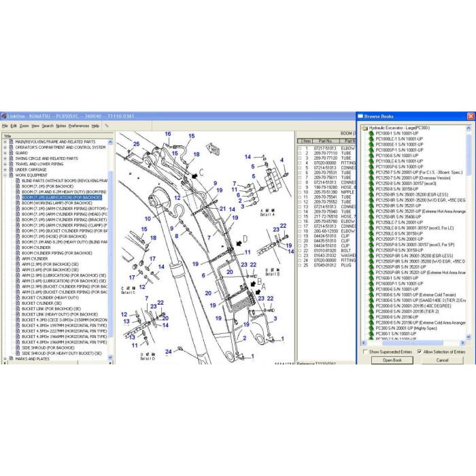Click Browse Books list scroll down arrow

(469, 337)
